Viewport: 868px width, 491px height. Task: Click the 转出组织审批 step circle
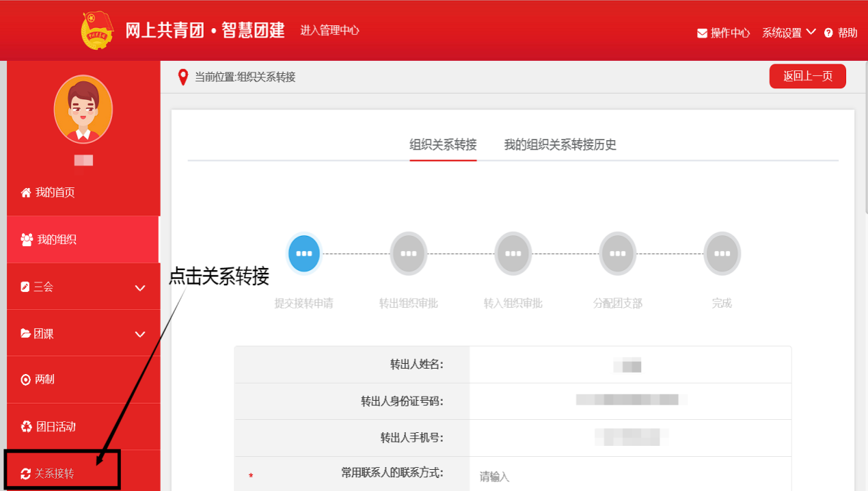point(409,254)
